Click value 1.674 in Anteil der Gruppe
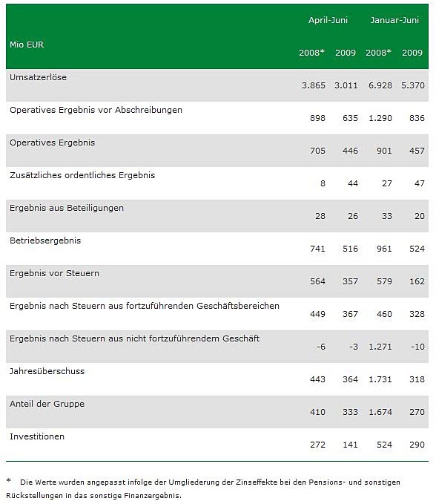Screen dimensions: 436x504 (x=380, y=412)
